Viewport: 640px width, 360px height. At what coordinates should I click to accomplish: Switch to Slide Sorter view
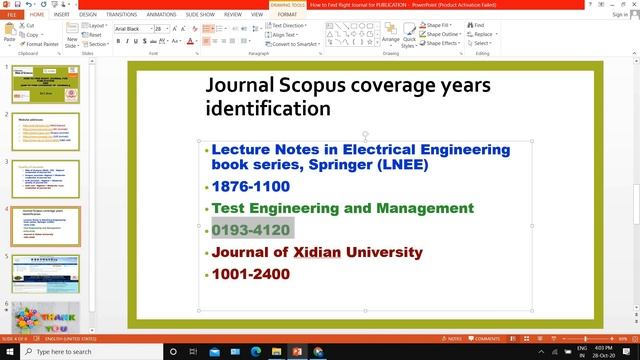click(x=527, y=339)
